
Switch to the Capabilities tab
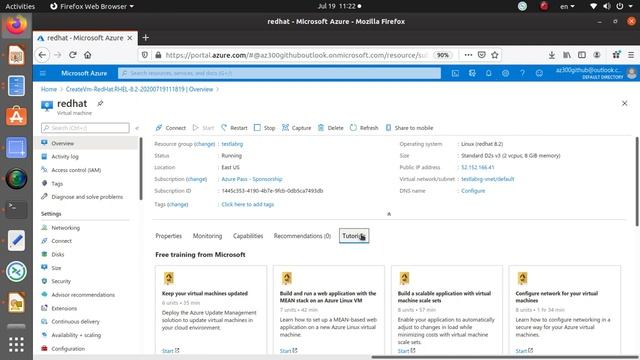click(x=248, y=236)
